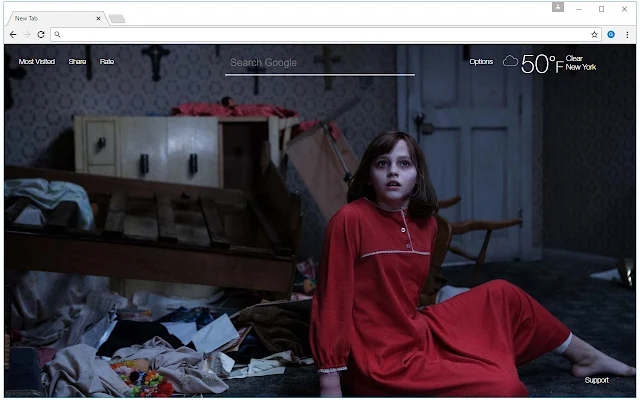This screenshot has width=640, height=400.
Task: Click the Clear weather condition text
Action: click(x=574, y=58)
